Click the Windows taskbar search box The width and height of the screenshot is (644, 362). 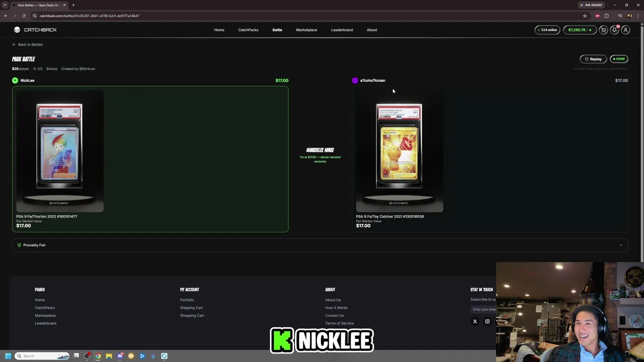pyautogui.click(x=42, y=356)
